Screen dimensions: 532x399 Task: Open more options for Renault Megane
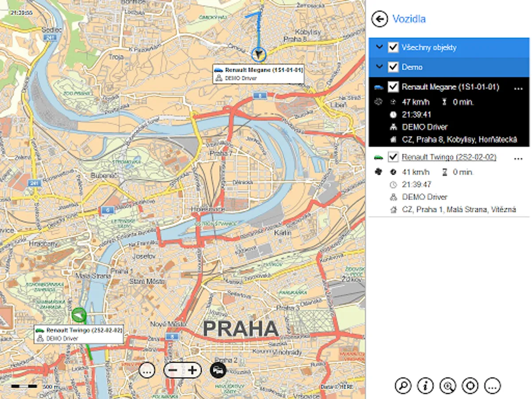pyautogui.click(x=518, y=88)
